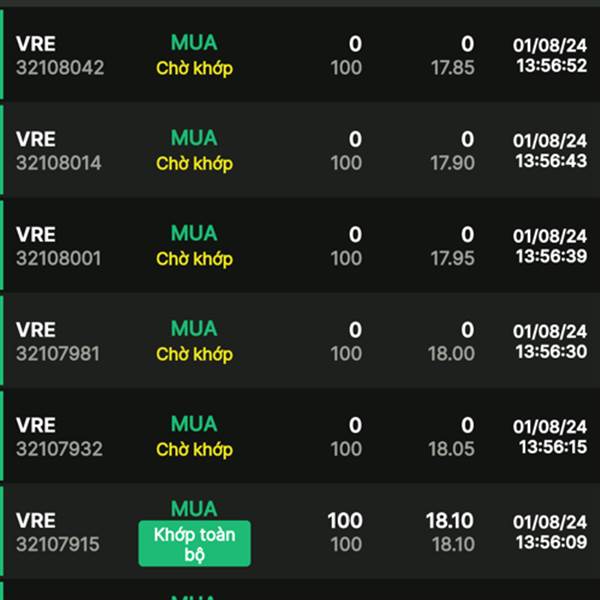The width and height of the screenshot is (600, 600).
Task: Click the timestamp 13:56:09
Action: click(x=550, y=542)
